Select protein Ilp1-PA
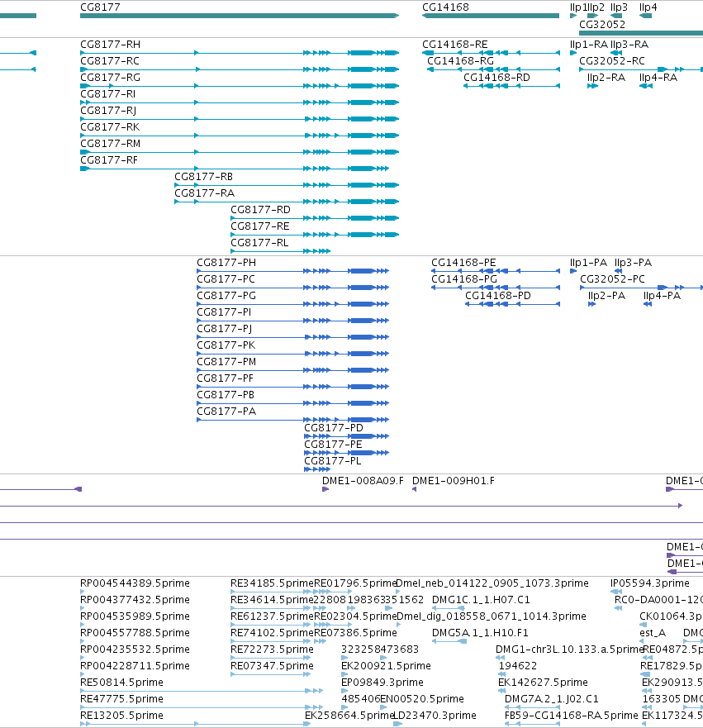 click(589, 263)
